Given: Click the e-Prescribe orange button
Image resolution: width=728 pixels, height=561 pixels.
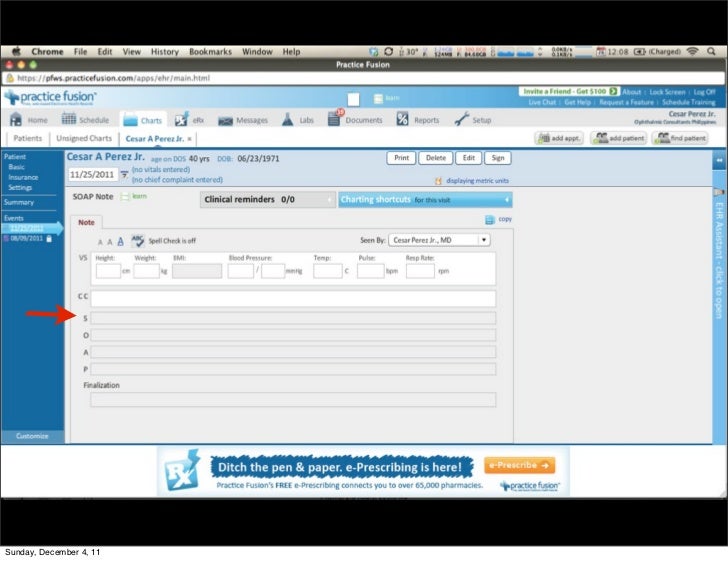Looking at the screenshot, I should click(x=519, y=465).
